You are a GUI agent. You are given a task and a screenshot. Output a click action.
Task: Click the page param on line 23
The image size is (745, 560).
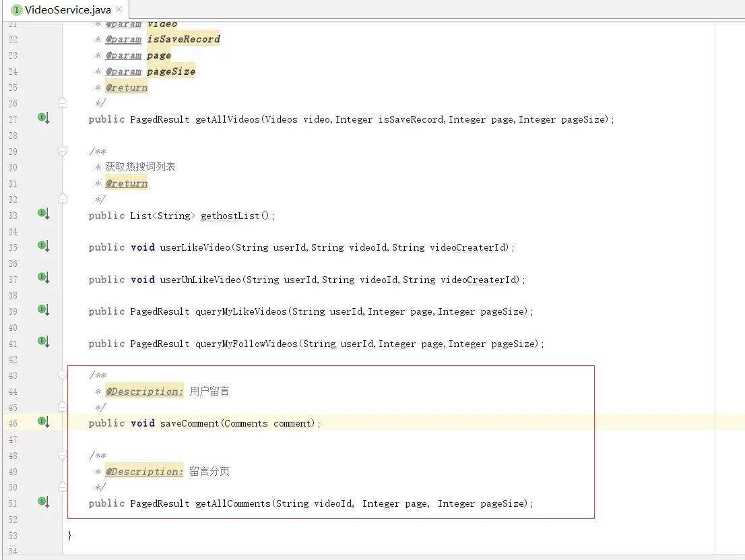coord(159,55)
